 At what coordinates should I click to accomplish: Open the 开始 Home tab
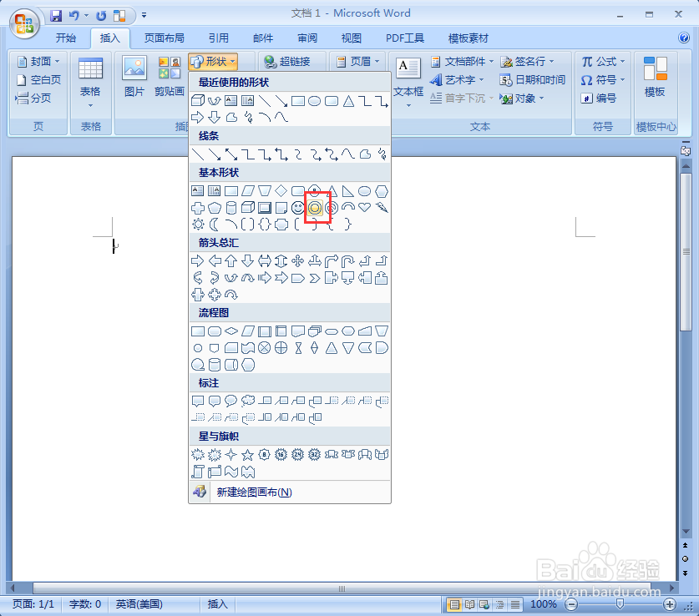pyautogui.click(x=65, y=38)
